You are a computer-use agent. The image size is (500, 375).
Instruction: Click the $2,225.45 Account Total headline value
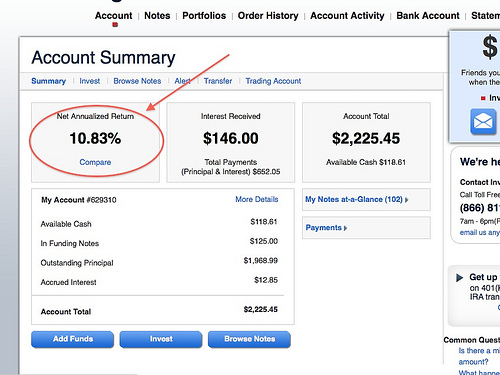[x=366, y=138]
